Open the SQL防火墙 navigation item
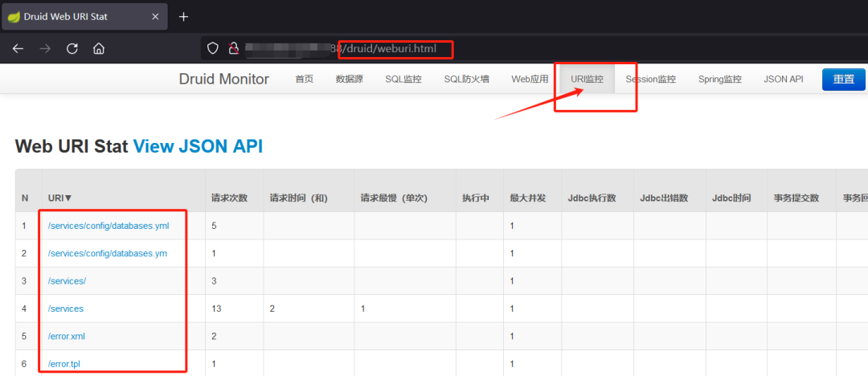Image resolution: width=868 pixels, height=376 pixels. pyautogui.click(x=466, y=80)
